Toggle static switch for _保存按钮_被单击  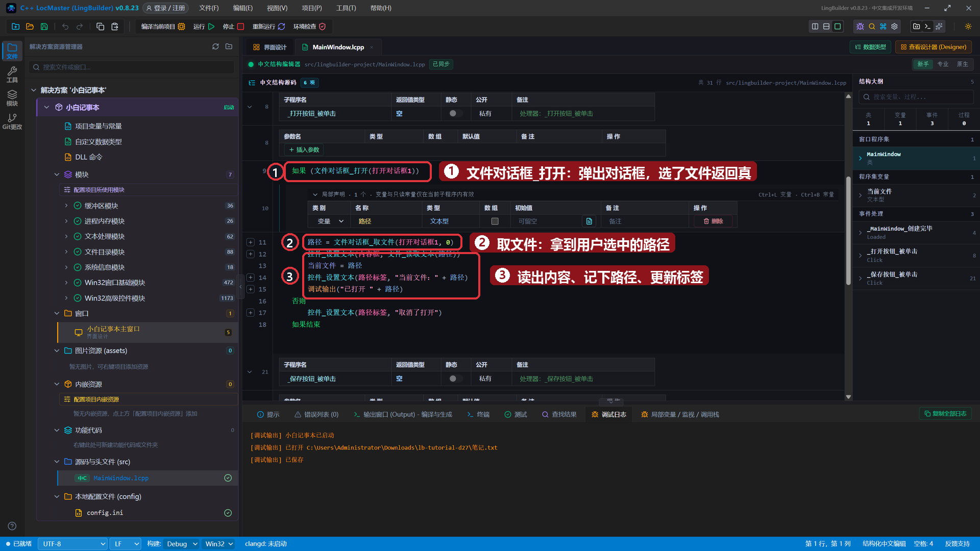455,379
